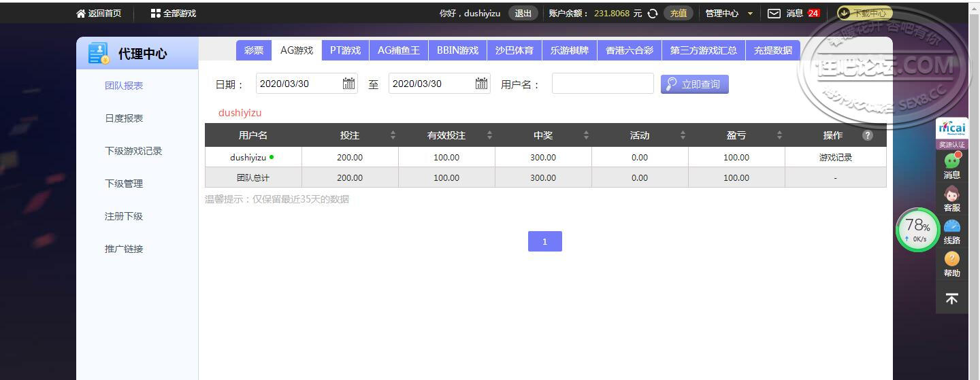
Task: Click the 200.00 投注 value in 团队总计 row
Action: tap(350, 177)
